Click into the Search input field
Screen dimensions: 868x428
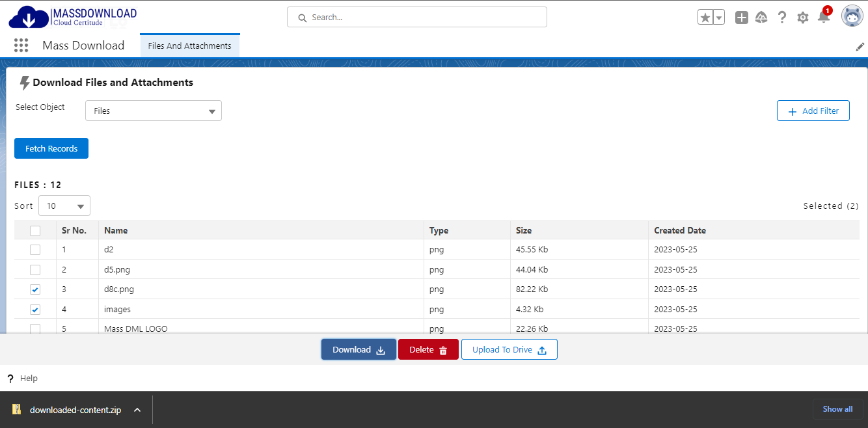click(x=416, y=18)
